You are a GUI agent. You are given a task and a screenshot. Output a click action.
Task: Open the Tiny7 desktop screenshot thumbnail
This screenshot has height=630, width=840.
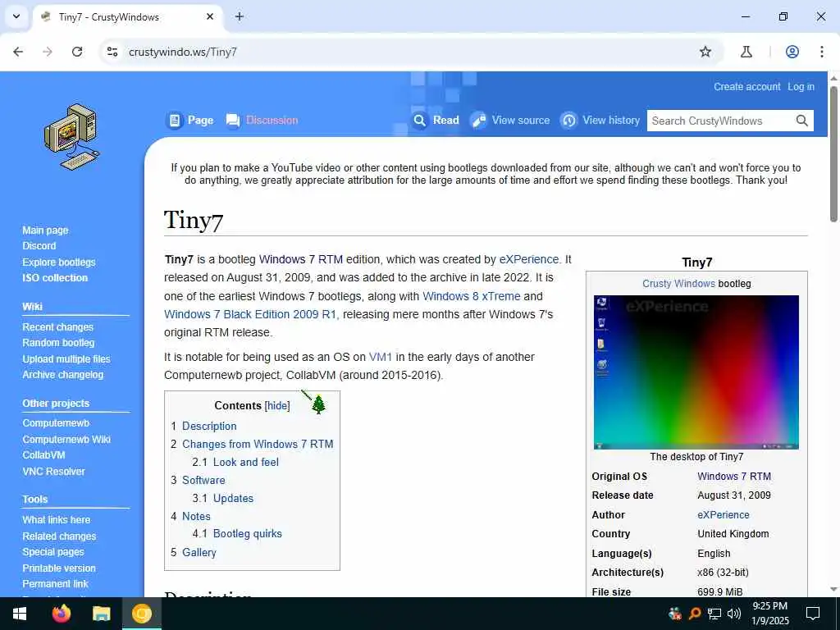click(x=696, y=372)
